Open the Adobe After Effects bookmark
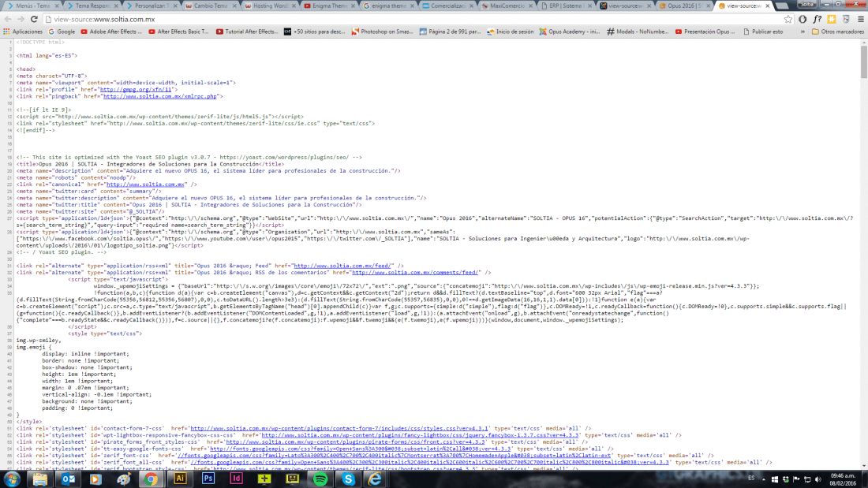Viewport: 868px width, 488px height. 111,32
